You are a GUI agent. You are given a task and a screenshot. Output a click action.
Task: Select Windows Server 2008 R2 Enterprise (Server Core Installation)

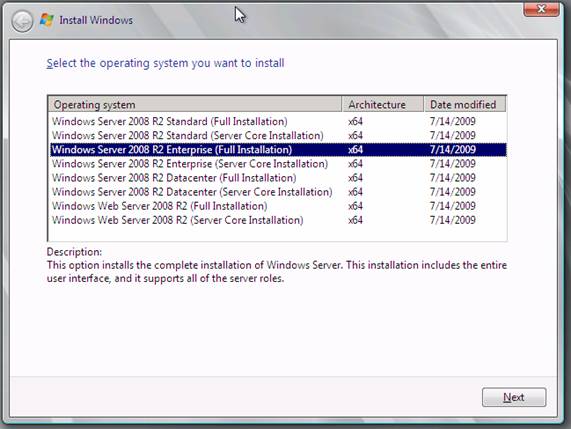(277, 164)
